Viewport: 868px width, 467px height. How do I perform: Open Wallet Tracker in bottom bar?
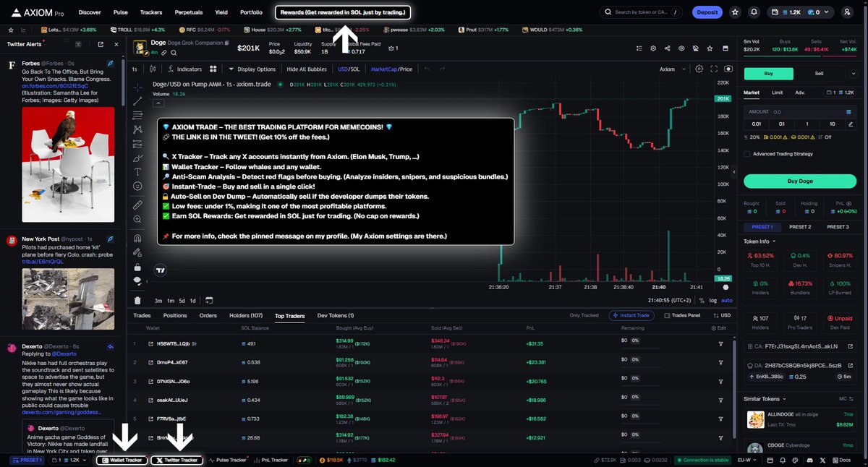pyautogui.click(x=122, y=460)
